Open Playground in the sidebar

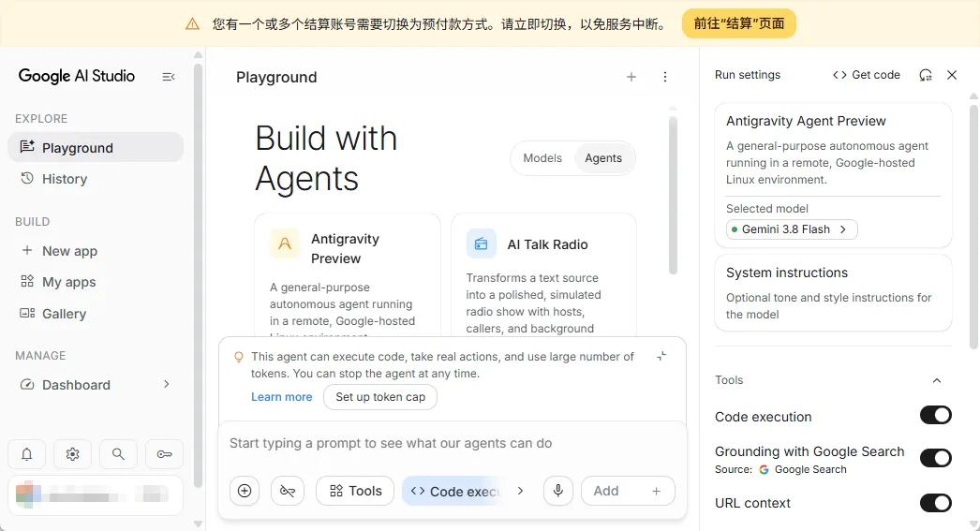click(x=96, y=147)
